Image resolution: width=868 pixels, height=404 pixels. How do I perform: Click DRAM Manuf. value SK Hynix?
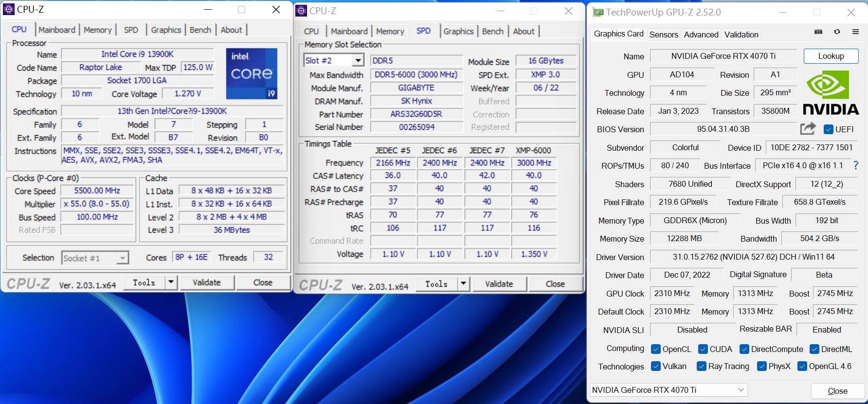pos(416,101)
